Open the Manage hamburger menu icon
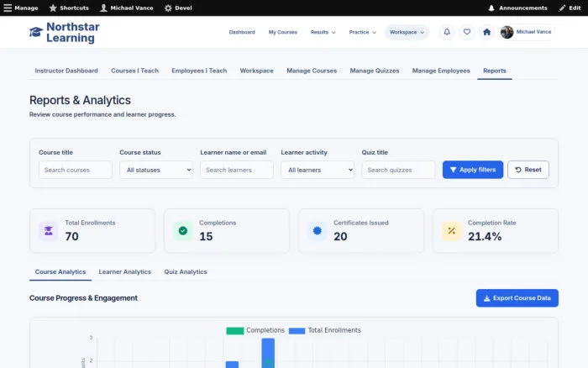The image size is (588, 368). (x=8, y=8)
